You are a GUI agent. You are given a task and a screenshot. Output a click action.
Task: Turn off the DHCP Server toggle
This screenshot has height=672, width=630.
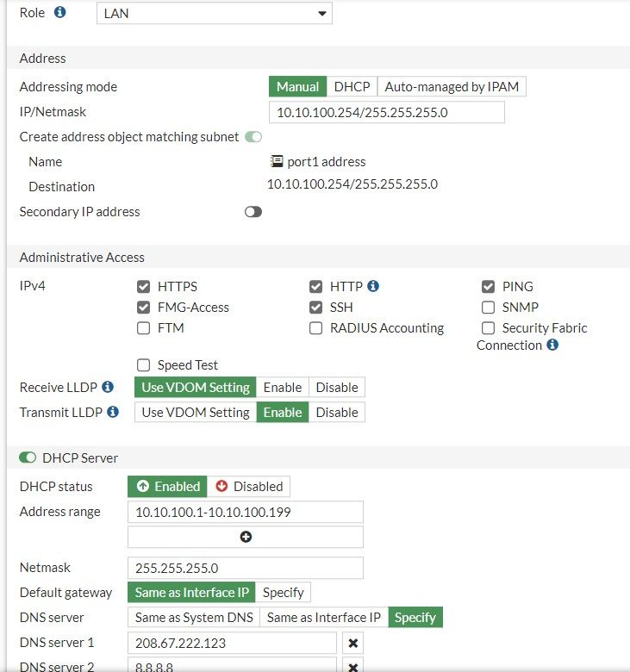click(x=27, y=457)
